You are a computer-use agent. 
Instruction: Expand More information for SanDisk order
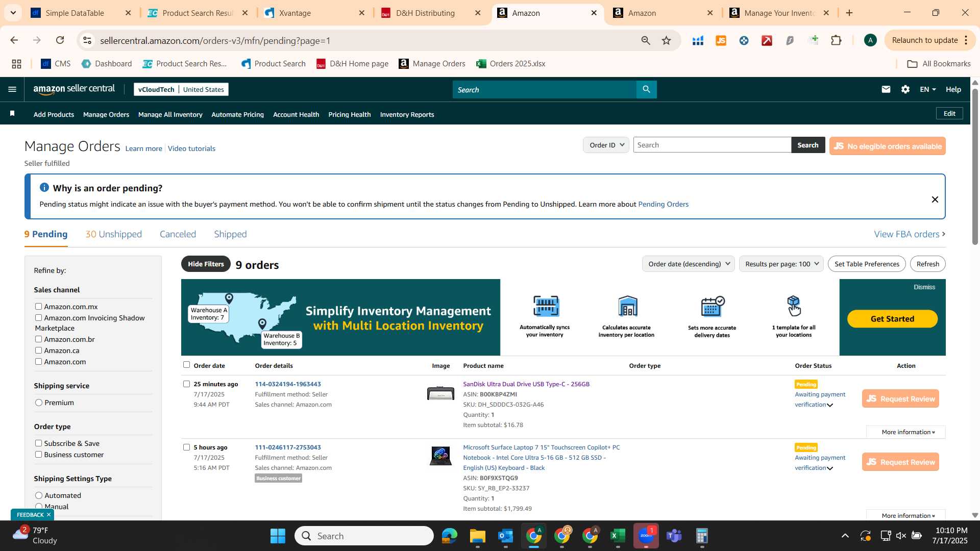click(905, 432)
